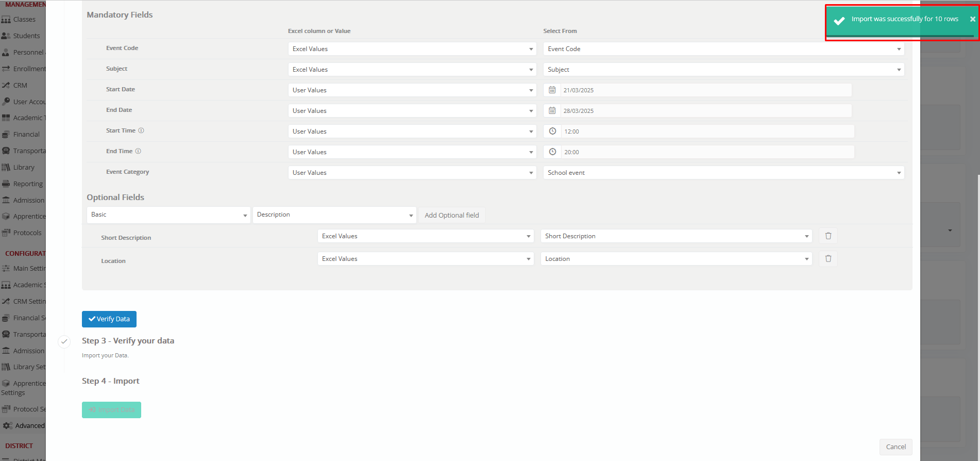Open the Basic optional field group dropdown
This screenshot has height=461, width=980.
(x=168, y=215)
